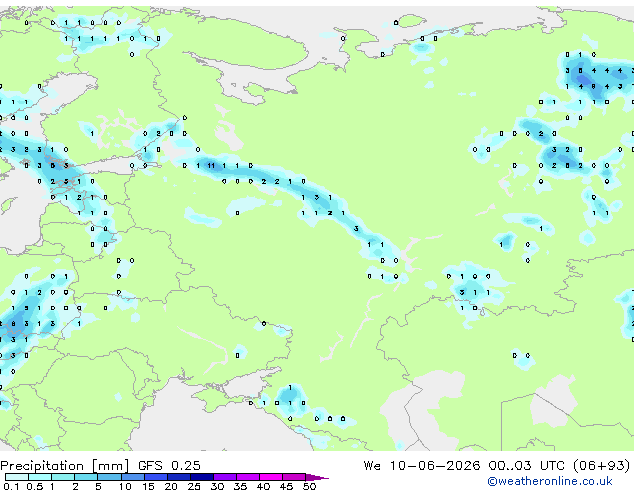This screenshot has height=490, width=634.
Task: Pick the 2–5 mm legend swatch
Action: coord(86,477)
